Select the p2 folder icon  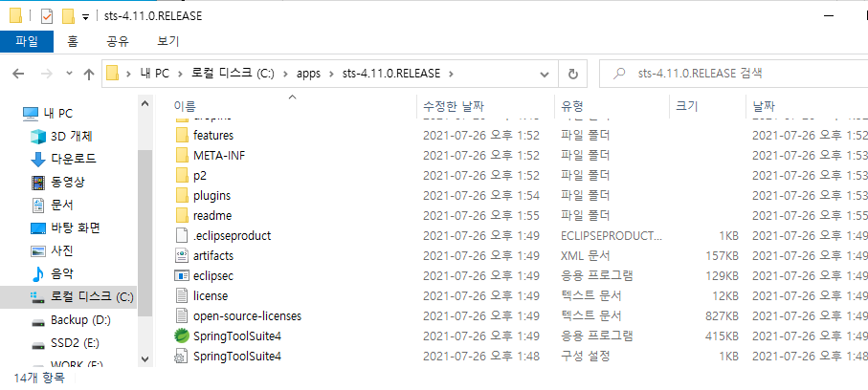point(182,175)
